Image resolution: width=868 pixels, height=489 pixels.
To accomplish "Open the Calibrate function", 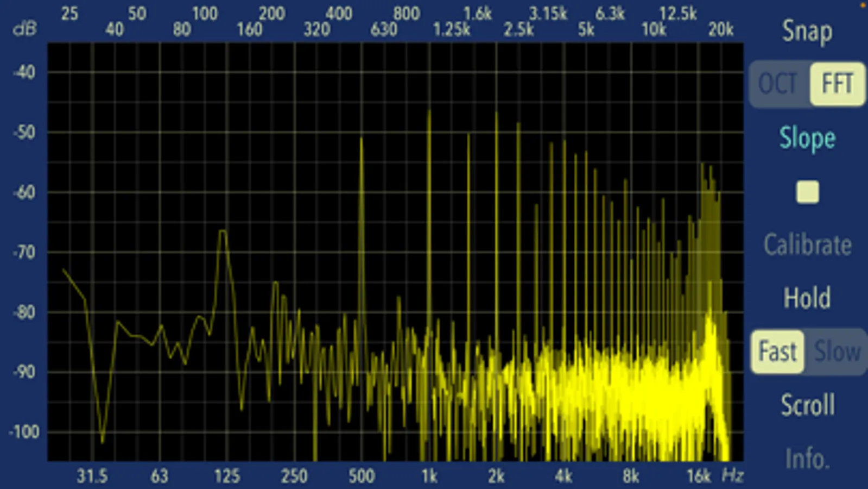I will [x=807, y=245].
